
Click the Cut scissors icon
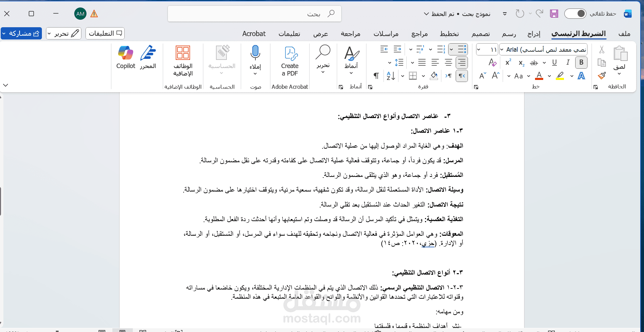[602, 50]
